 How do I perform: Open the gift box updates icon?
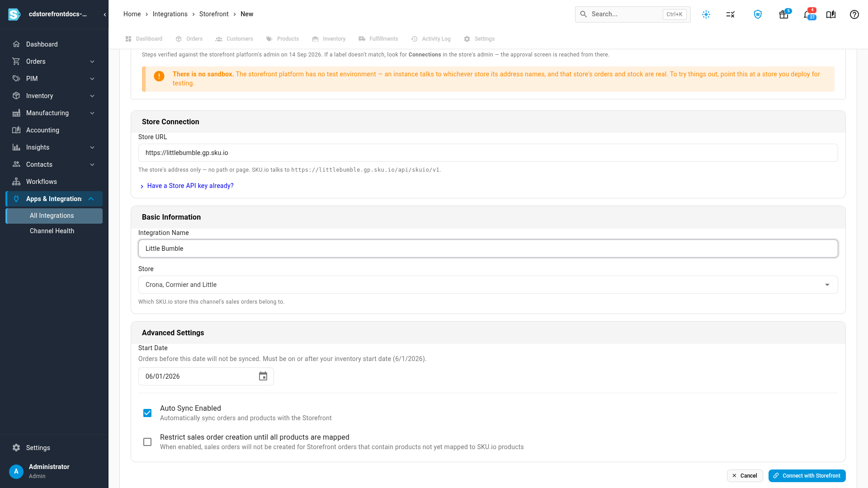click(x=784, y=14)
